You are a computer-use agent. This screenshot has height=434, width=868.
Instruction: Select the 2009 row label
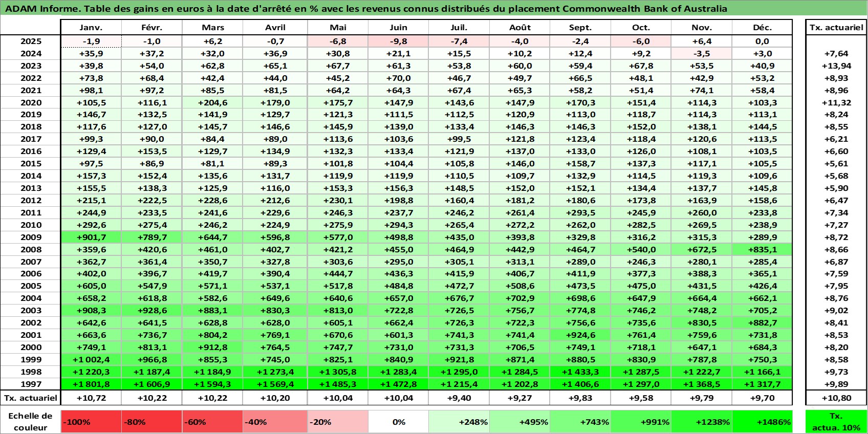coord(31,237)
